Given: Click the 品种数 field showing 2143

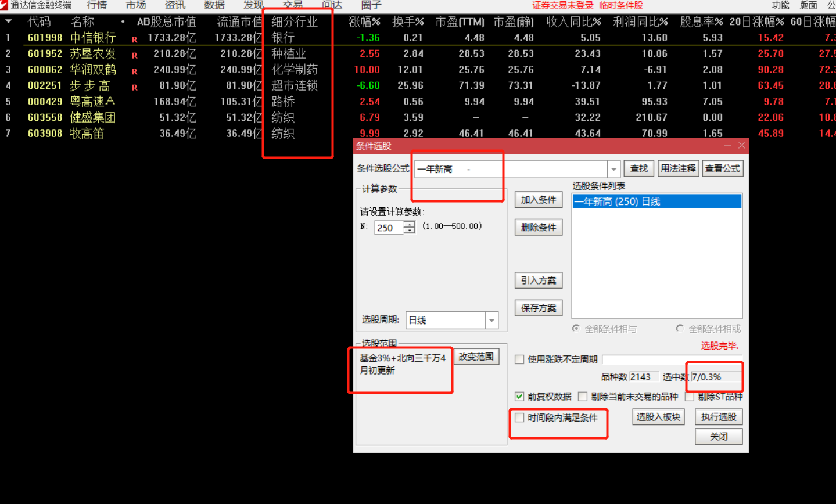Looking at the screenshot, I should 643,377.
